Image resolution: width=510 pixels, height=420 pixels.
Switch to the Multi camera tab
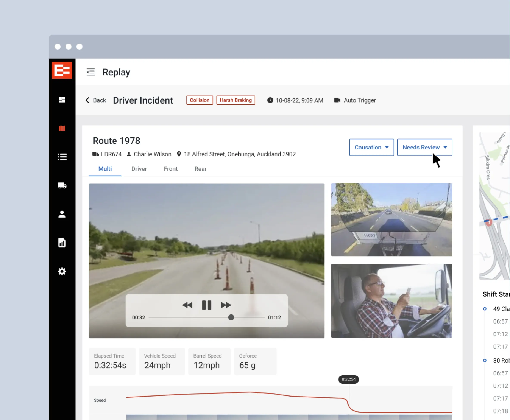(x=105, y=169)
